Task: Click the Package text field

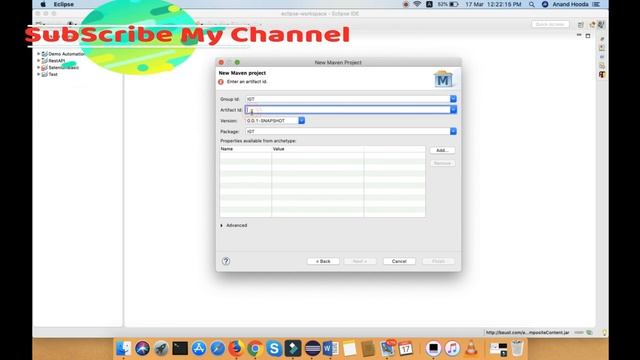Action: tap(347, 131)
